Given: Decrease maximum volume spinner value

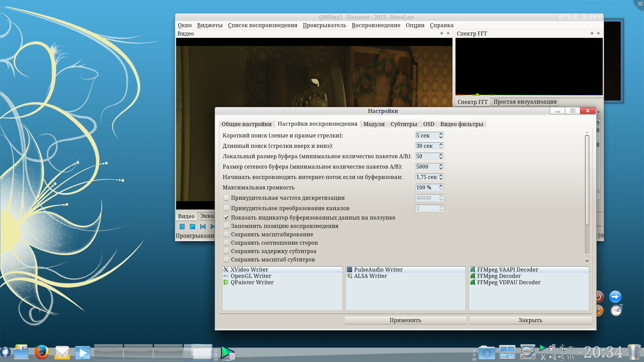Looking at the screenshot, I should (x=441, y=189).
